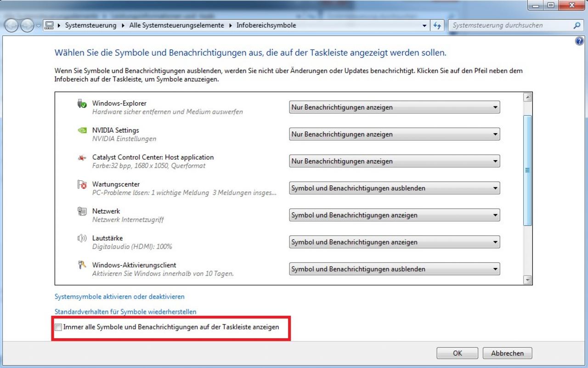This screenshot has width=588, height=368.
Task: Click the search magnifier icon
Action: [x=577, y=26]
